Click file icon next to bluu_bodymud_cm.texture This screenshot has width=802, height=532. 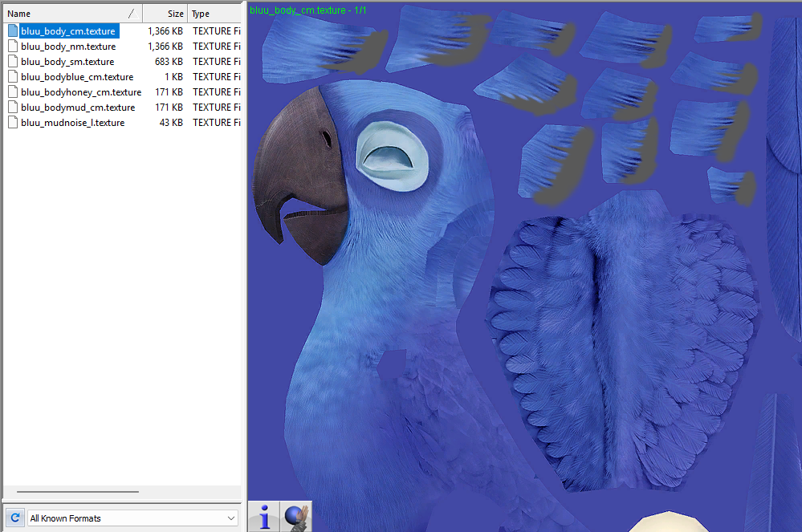tap(13, 108)
